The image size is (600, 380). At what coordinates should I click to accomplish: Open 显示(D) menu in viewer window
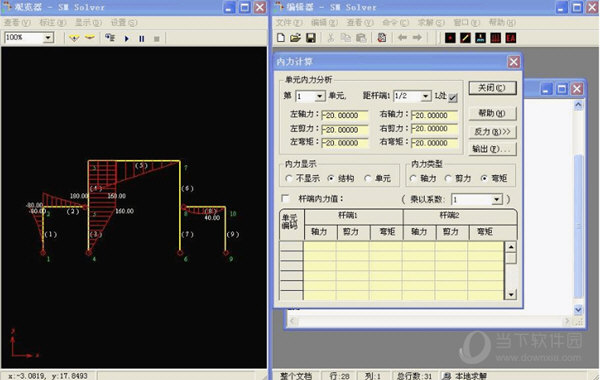click(88, 23)
